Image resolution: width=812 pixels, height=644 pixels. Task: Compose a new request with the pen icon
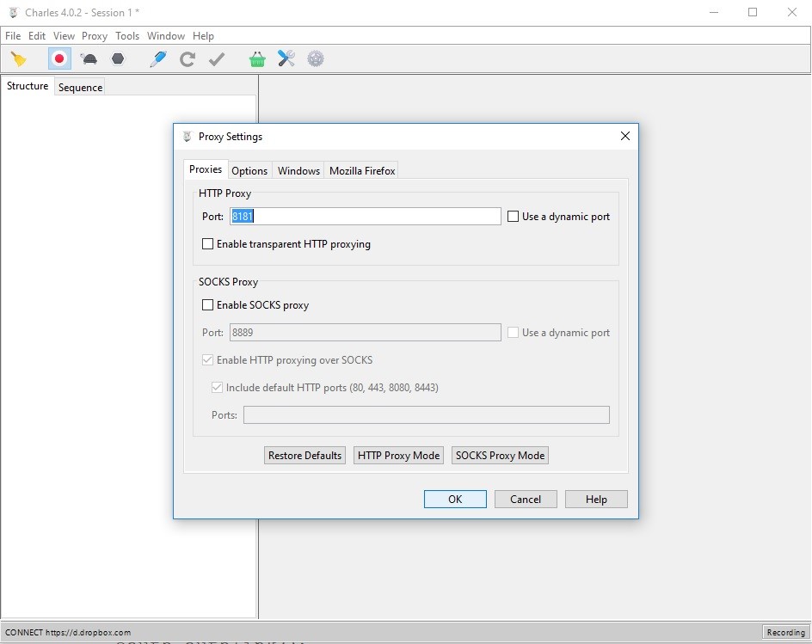pos(157,59)
